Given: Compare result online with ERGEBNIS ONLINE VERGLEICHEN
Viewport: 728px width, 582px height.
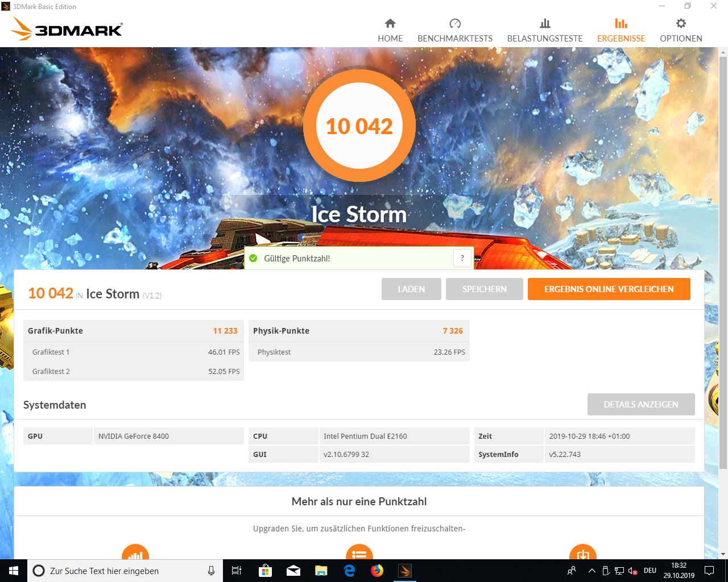Looking at the screenshot, I should click(609, 289).
